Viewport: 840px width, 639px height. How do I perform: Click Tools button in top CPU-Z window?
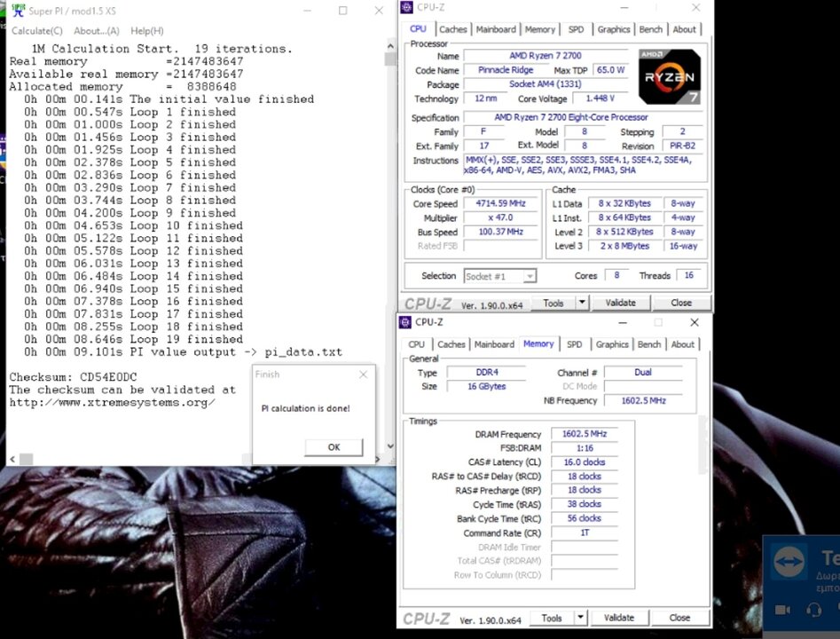pyautogui.click(x=553, y=303)
